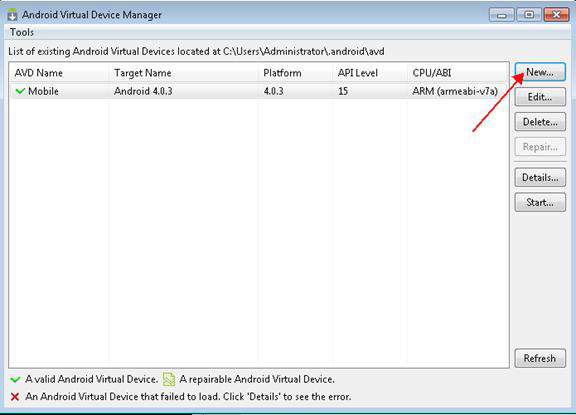The width and height of the screenshot is (576, 415).
Task: Click the valid device green check legend icon
Action: (x=15, y=379)
